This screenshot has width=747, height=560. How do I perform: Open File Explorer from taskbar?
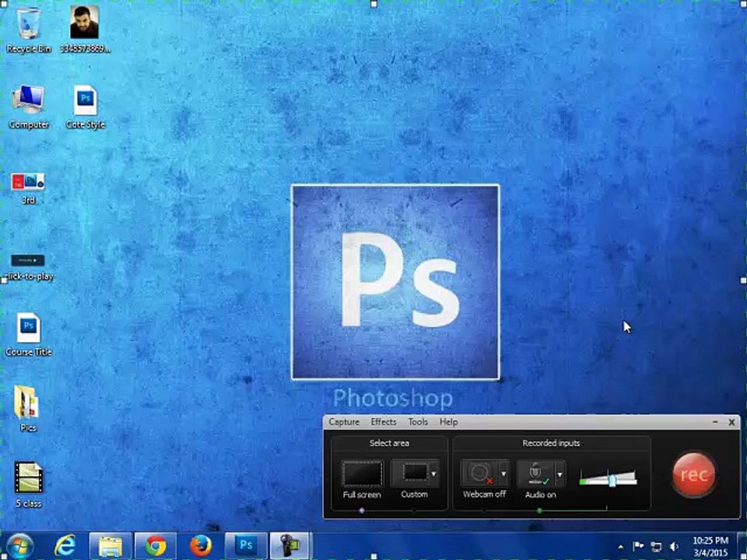110,546
